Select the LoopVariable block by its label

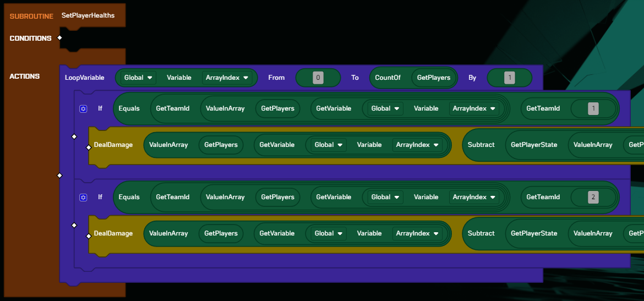84,78
